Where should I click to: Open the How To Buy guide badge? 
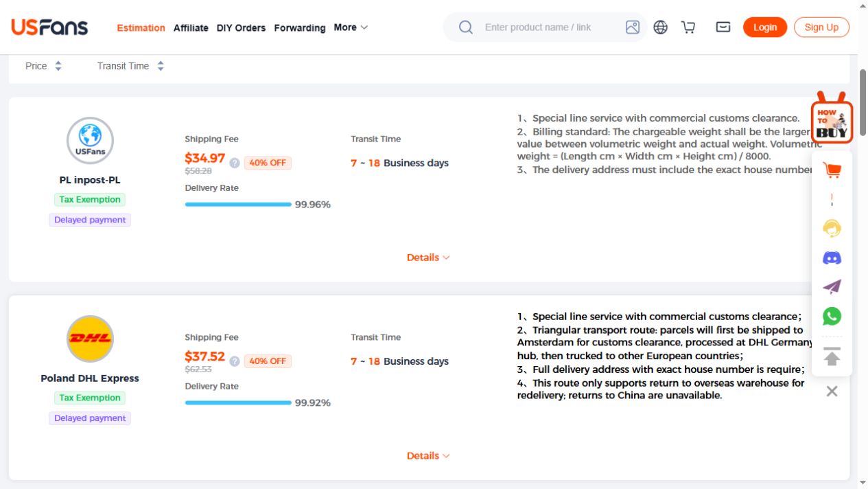click(832, 118)
